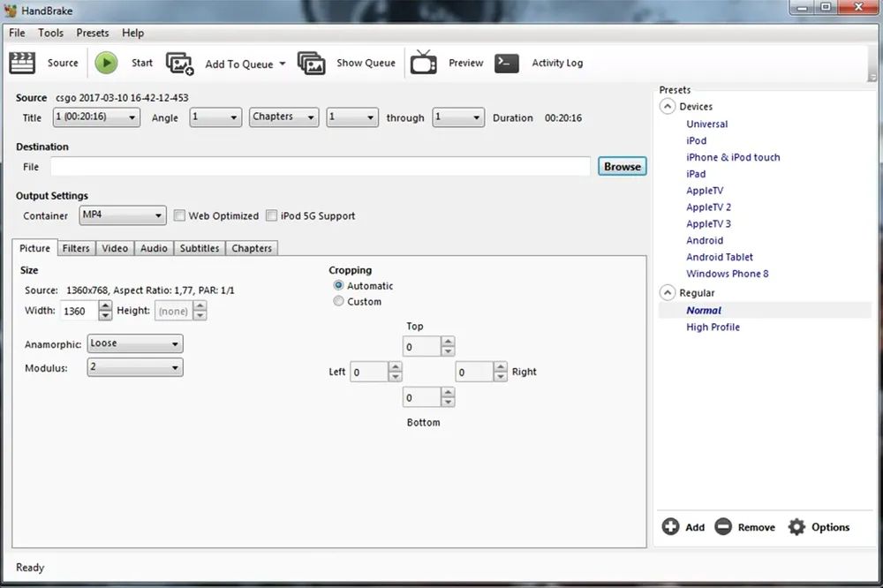Select the iPad preset

click(x=696, y=174)
